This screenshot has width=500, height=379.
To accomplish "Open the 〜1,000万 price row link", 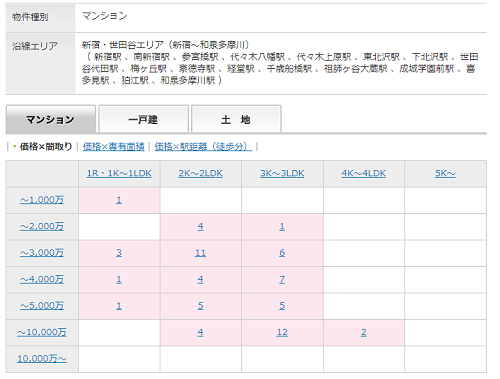I will click(42, 200).
